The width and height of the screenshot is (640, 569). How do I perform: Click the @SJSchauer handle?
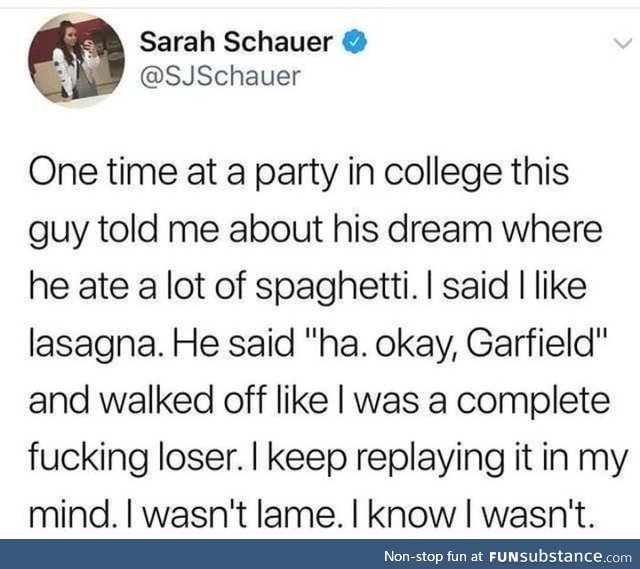point(221,76)
